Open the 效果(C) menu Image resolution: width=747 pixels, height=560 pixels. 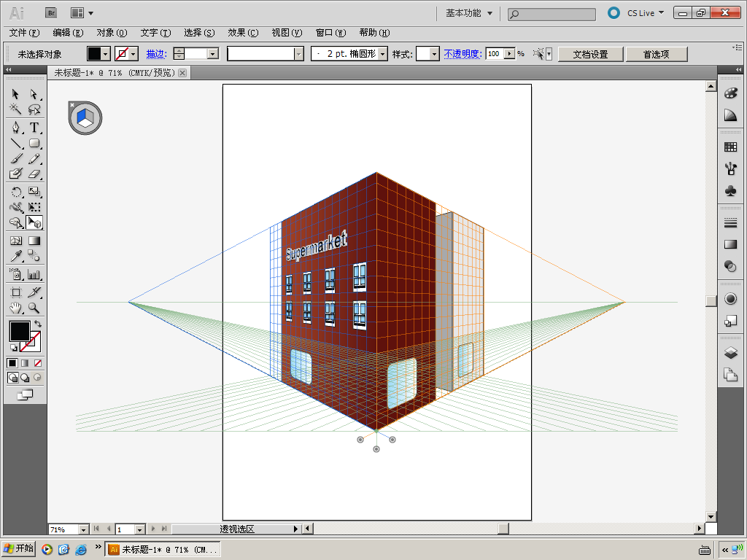pos(243,33)
